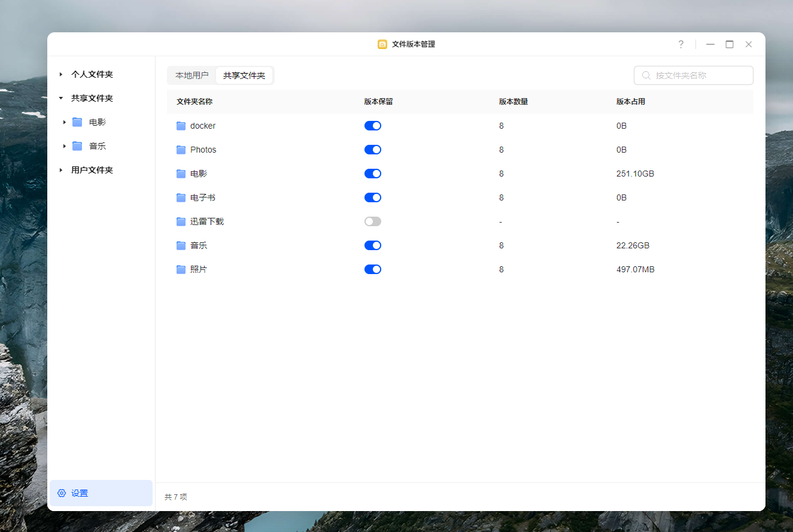Turn off version retention for 照片
This screenshot has width=793, height=532.
click(x=372, y=269)
